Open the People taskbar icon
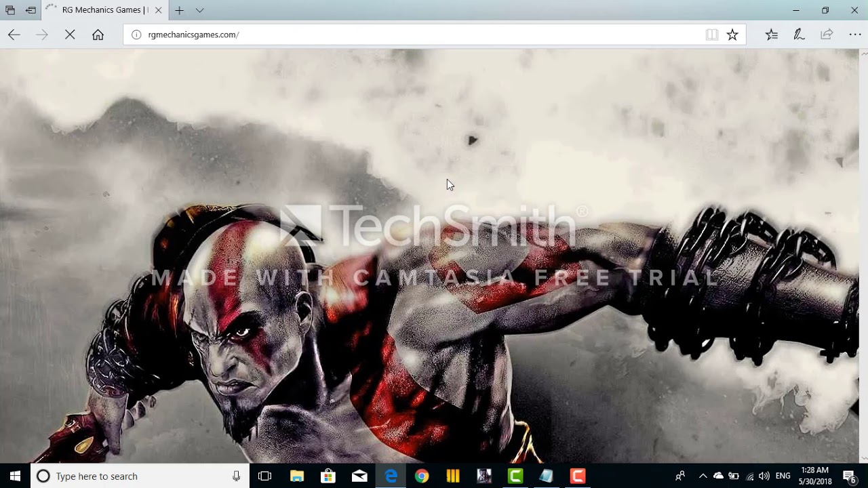 point(680,476)
